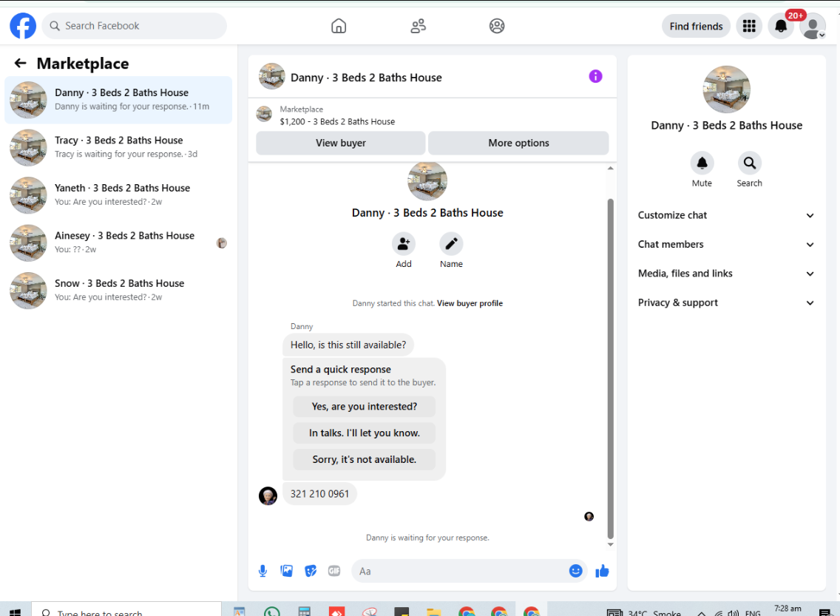Image resolution: width=840 pixels, height=616 pixels.
Task: Click the taskbar clock showing 7:28 am
Action: pyautogui.click(x=787, y=609)
